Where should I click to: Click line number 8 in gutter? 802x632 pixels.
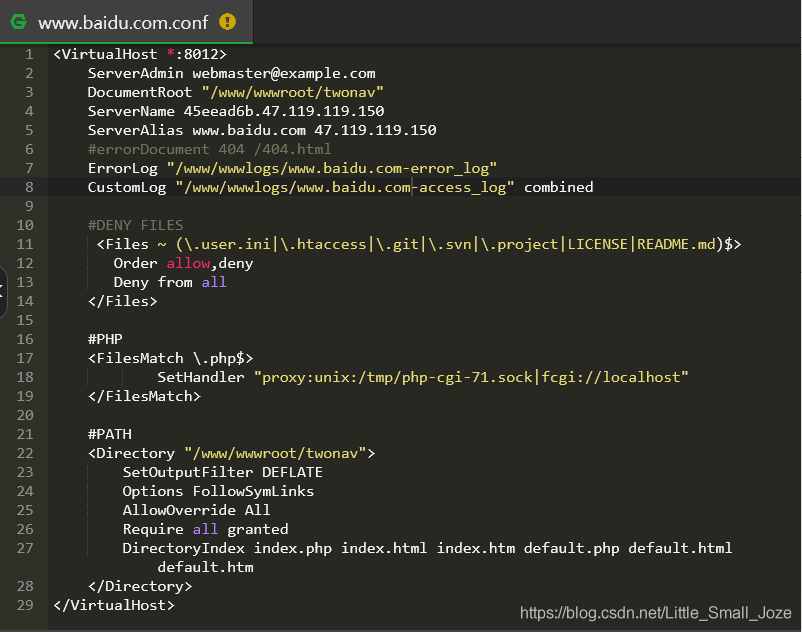pyautogui.click(x=29, y=187)
